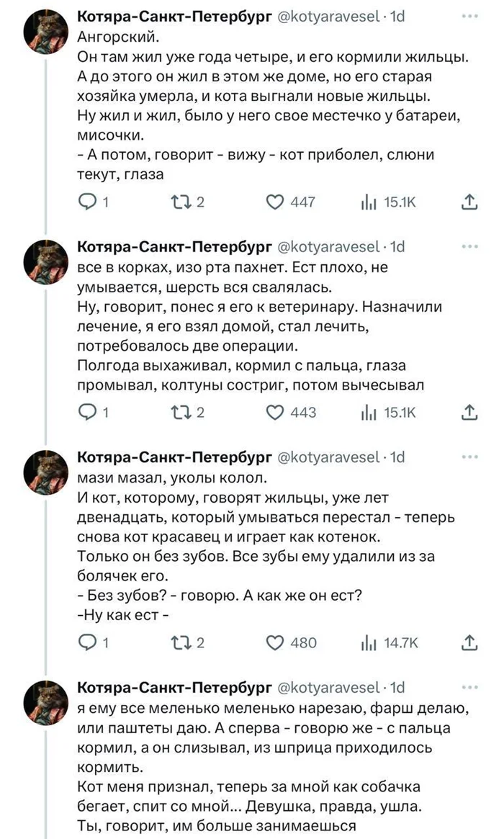This screenshot has height=839, width=504.
Task: Open more options on the third tweet
Action: tap(472, 457)
